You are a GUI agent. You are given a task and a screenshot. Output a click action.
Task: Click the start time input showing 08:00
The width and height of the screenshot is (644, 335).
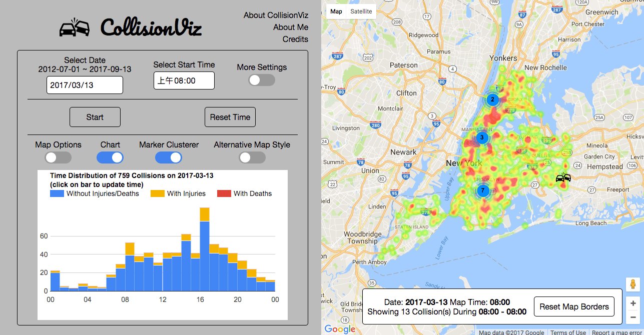point(184,80)
